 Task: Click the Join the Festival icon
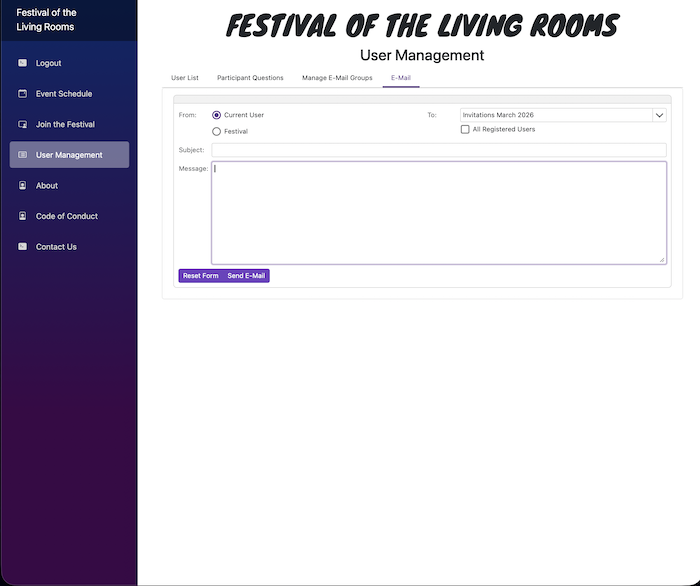22,124
